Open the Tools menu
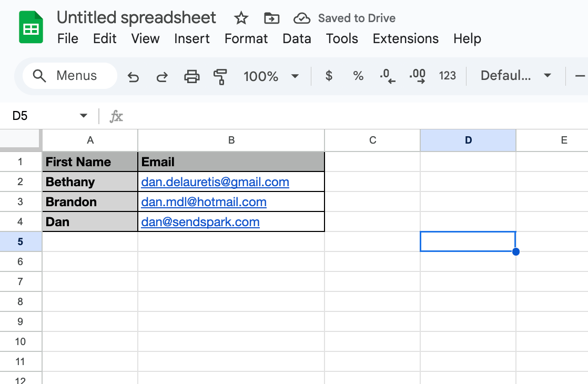This screenshot has height=384, width=588. (342, 38)
